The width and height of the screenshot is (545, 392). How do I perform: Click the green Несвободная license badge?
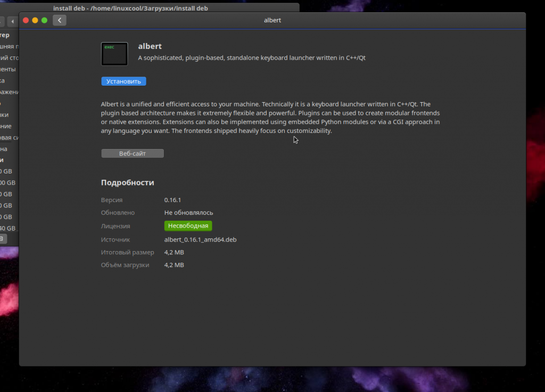tap(188, 226)
